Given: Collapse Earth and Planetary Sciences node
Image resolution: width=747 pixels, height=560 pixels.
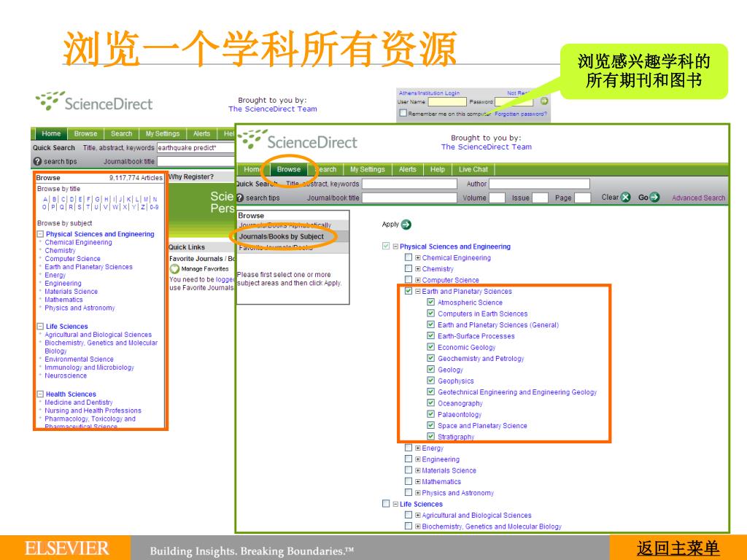Looking at the screenshot, I should click(x=418, y=291).
